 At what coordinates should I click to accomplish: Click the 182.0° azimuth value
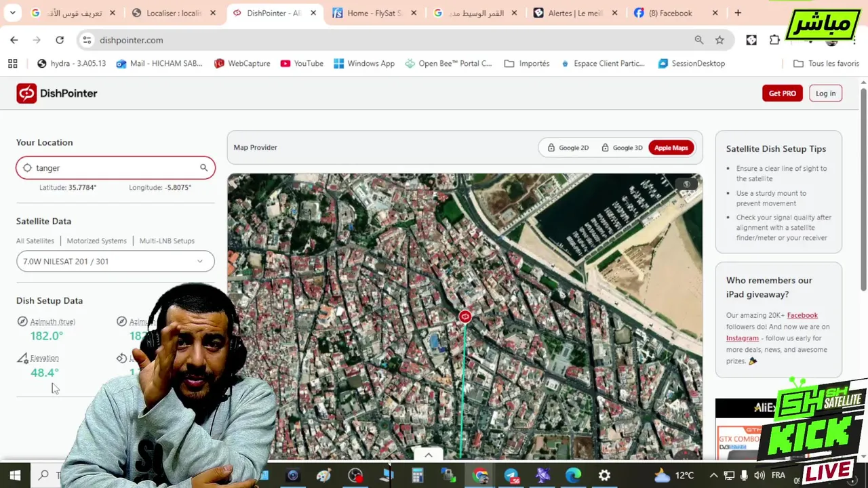[46, 336]
